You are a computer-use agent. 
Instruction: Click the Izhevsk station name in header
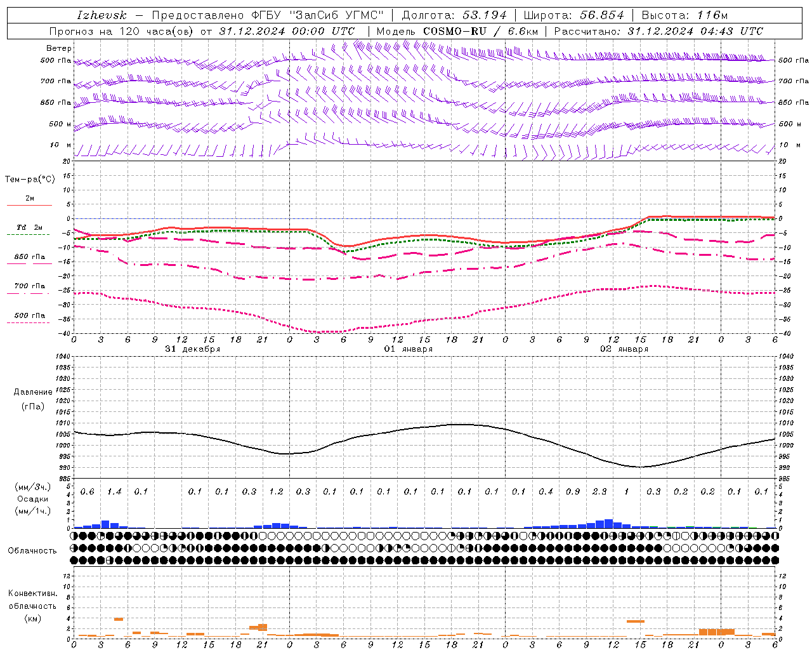[101, 15]
